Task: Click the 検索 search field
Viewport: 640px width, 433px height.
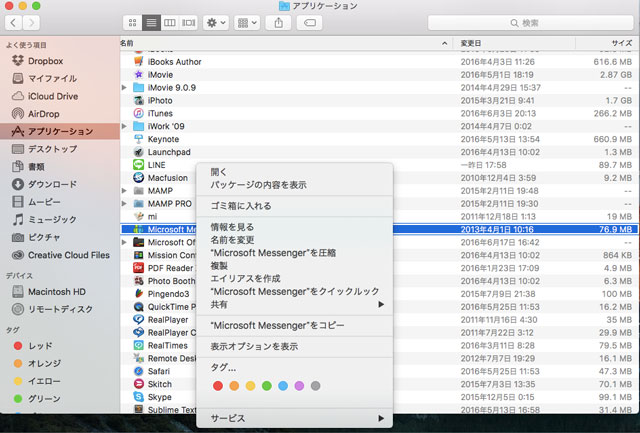Action: click(x=530, y=23)
